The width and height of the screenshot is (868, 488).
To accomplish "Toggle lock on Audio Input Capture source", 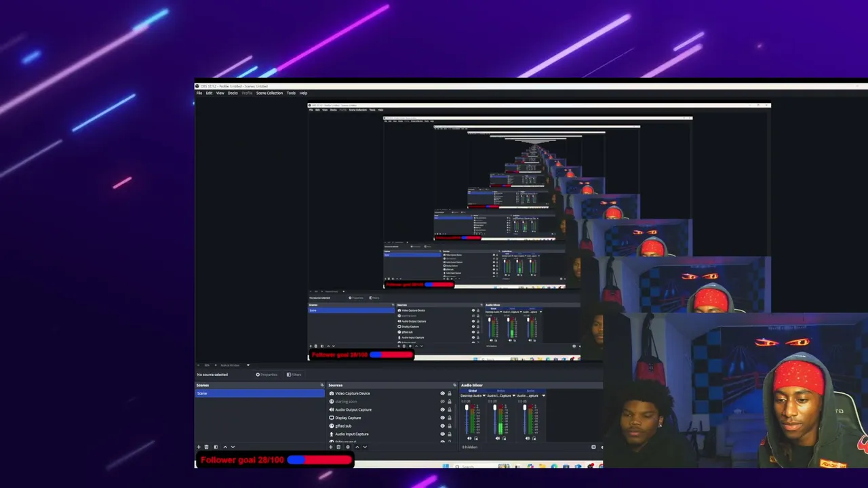I will [449, 434].
